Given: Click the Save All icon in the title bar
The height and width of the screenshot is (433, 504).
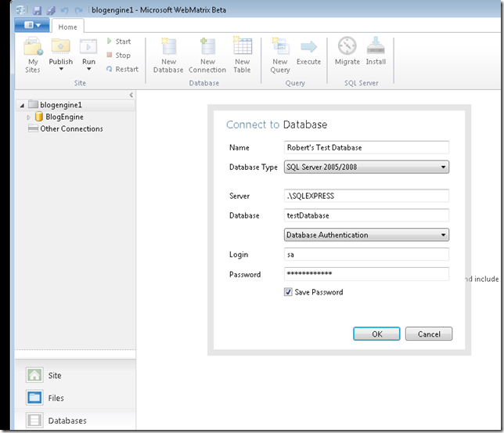Looking at the screenshot, I should click(51, 10).
